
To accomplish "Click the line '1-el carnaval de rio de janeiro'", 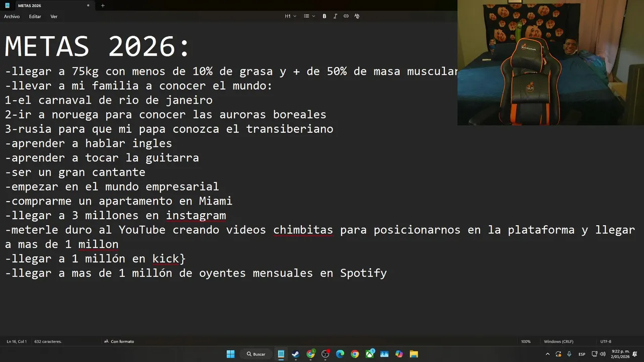I will tap(109, 100).
